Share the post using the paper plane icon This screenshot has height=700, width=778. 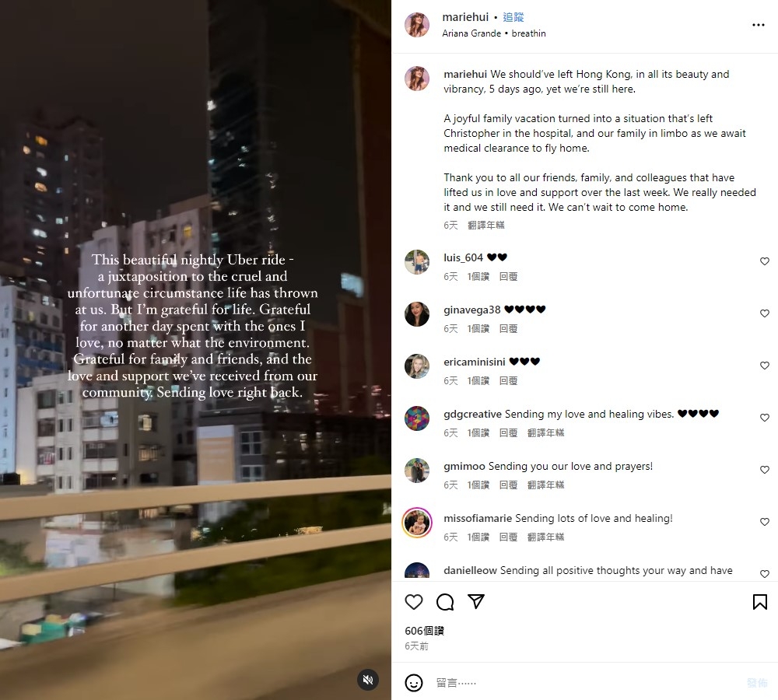coord(476,601)
